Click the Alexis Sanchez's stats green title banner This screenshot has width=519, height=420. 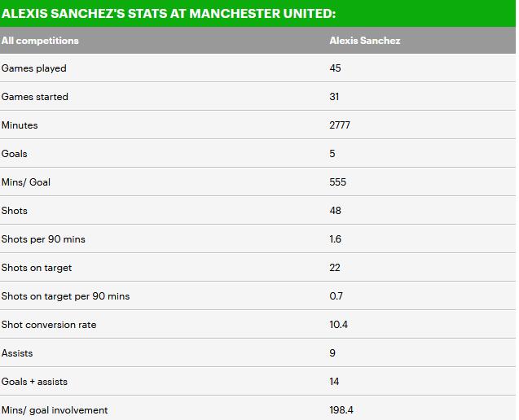click(x=168, y=14)
